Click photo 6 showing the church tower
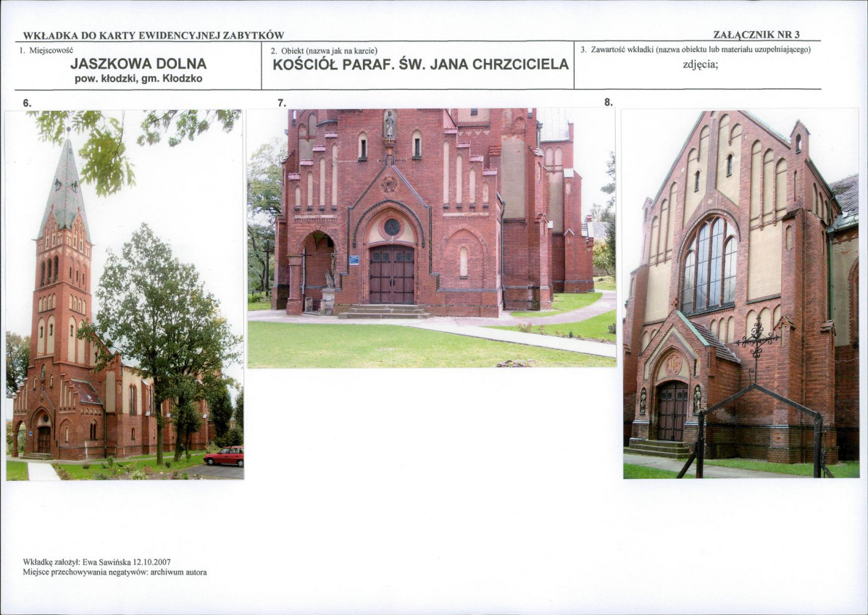 point(125,293)
